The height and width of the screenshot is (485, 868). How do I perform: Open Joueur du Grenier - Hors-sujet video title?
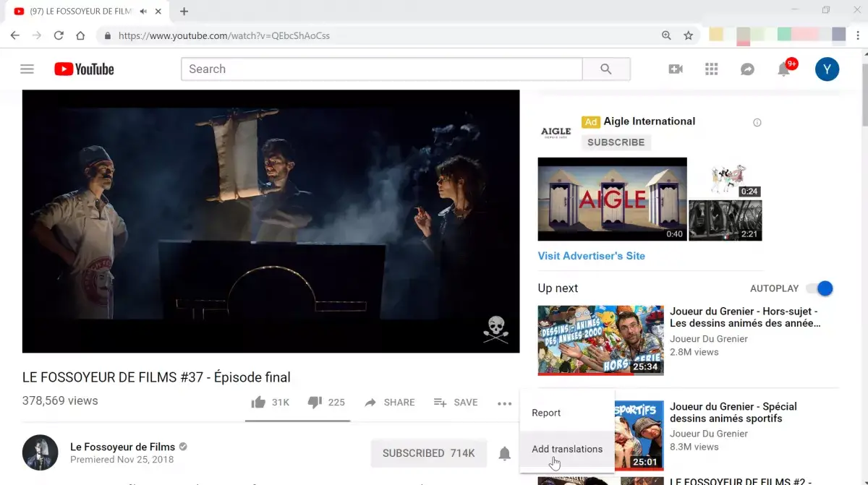coord(745,317)
